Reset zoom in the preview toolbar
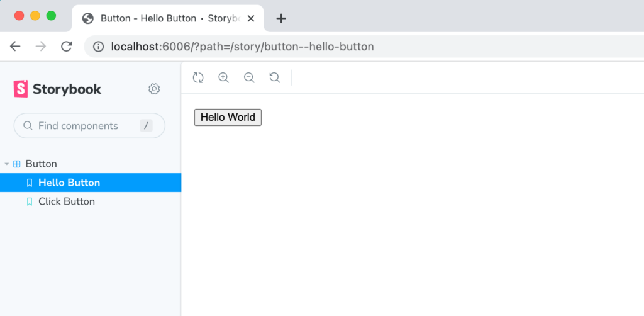The height and width of the screenshot is (316, 644). click(x=275, y=77)
